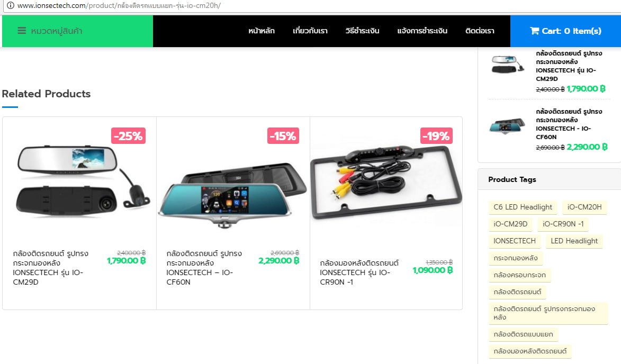621x364 pixels.
Task: Go to the หน้าหลัก menu item
Action: coord(262,31)
